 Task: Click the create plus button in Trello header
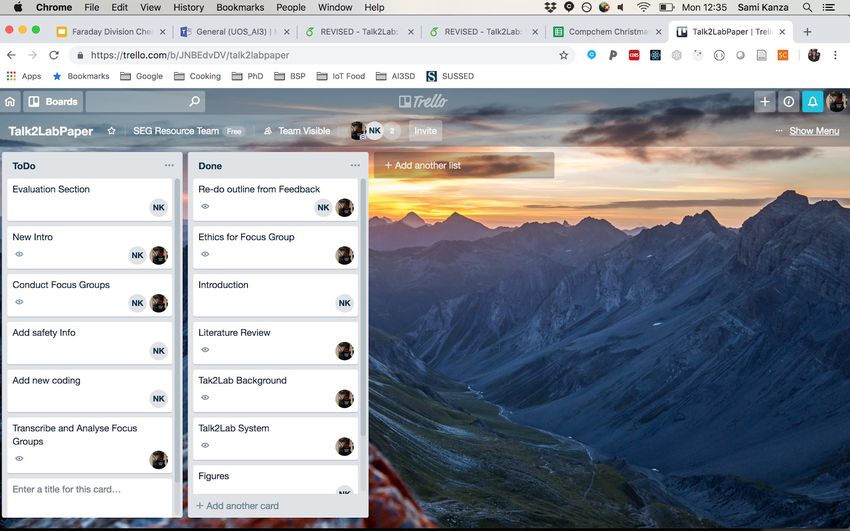[x=765, y=101]
